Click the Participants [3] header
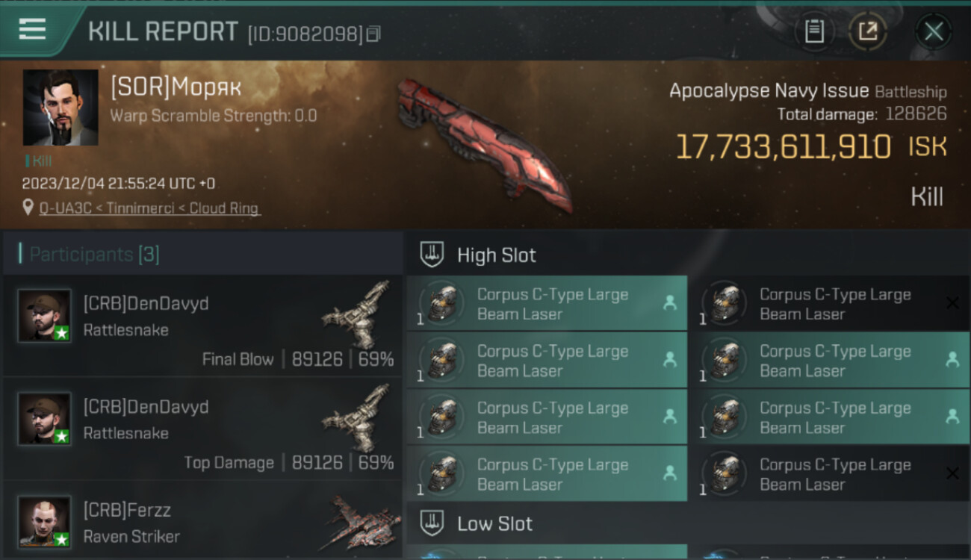The height and width of the screenshot is (560, 971). [94, 255]
